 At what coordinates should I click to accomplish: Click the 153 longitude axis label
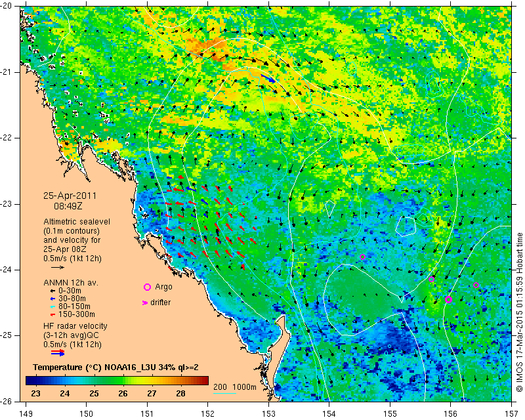[x=268, y=414]
